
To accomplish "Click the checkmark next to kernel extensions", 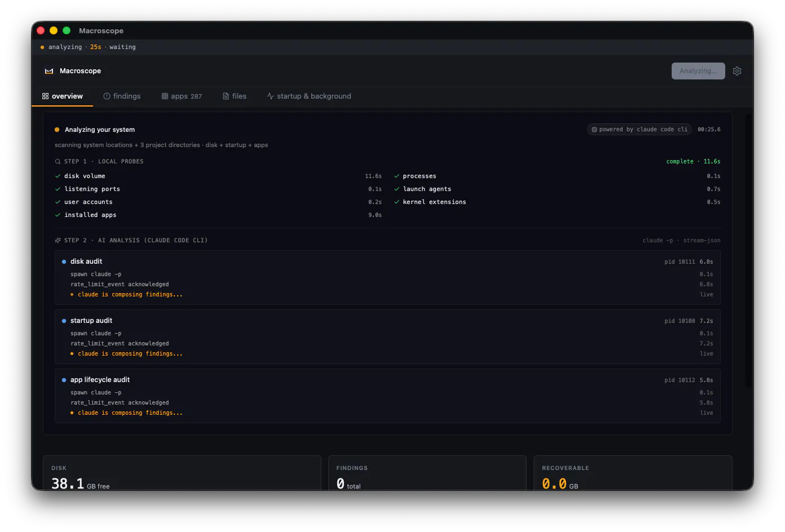I will [396, 202].
